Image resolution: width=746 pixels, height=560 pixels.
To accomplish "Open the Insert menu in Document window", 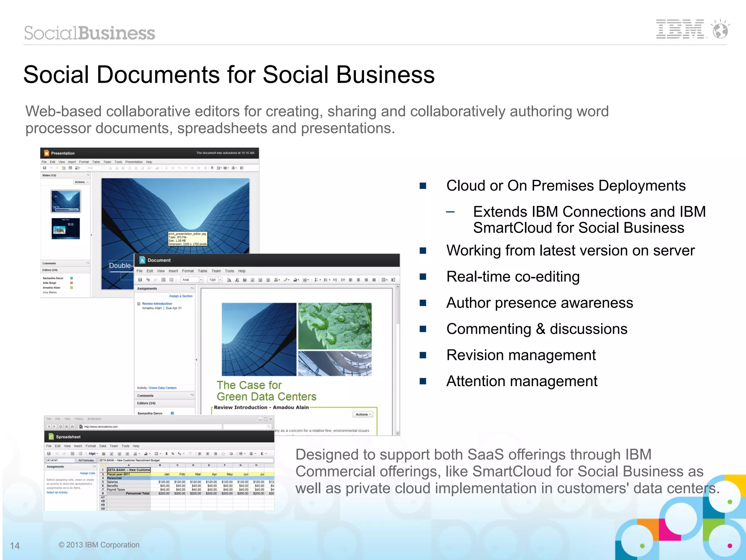I will point(173,271).
